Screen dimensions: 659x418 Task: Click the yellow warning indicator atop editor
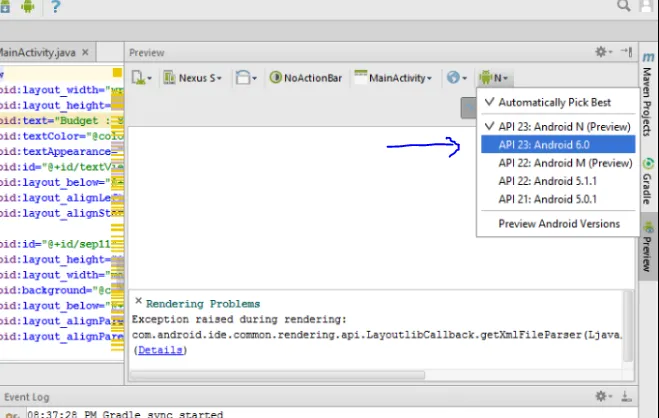tap(117, 73)
